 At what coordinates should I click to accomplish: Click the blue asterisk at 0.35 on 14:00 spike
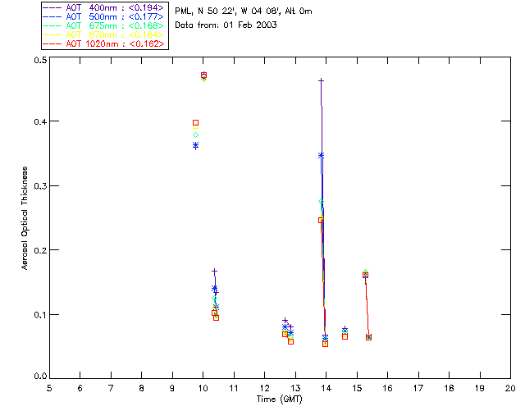click(321, 155)
